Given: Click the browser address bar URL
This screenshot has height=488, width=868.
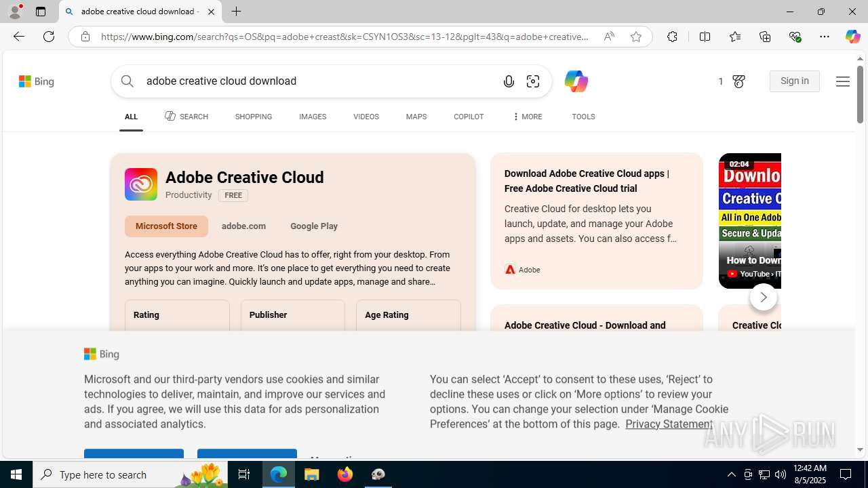Looking at the screenshot, I should (x=344, y=37).
